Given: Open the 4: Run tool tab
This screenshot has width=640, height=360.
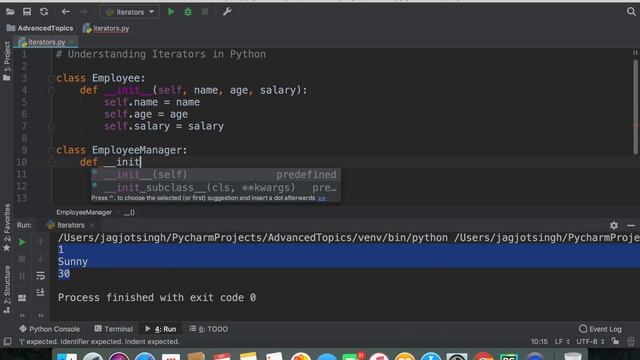Looking at the screenshot, I should point(160,329).
